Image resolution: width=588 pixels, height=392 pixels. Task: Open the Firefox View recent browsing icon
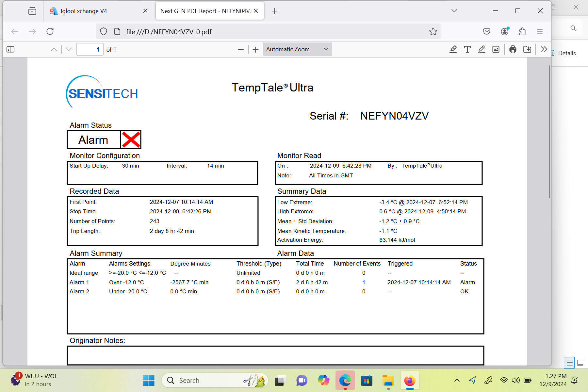pos(32,11)
